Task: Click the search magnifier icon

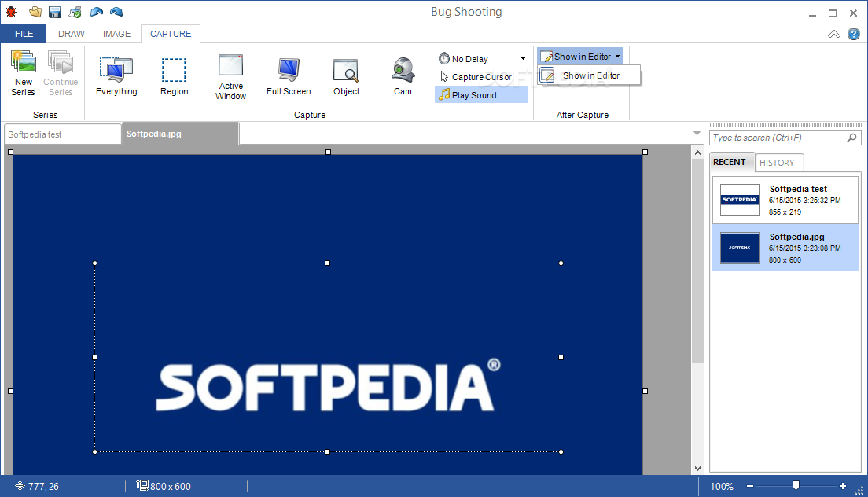Action: tap(852, 138)
